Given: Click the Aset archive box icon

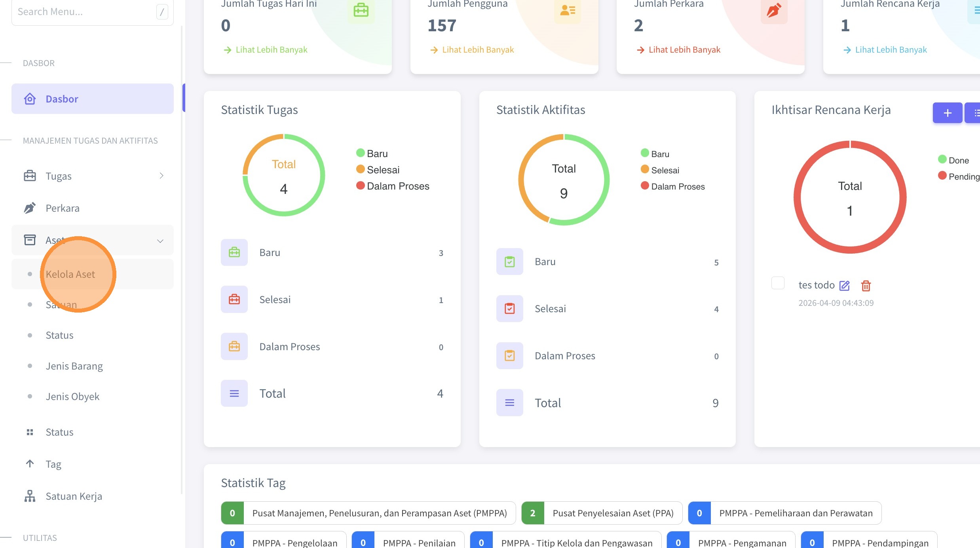Looking at the screenshot, I should (x=30, y=240).
